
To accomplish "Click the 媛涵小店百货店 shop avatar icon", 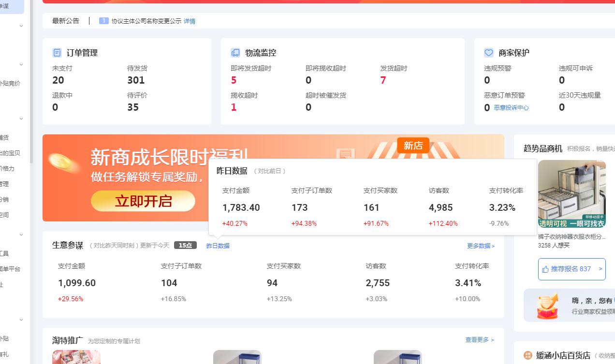I will point(528,355).
